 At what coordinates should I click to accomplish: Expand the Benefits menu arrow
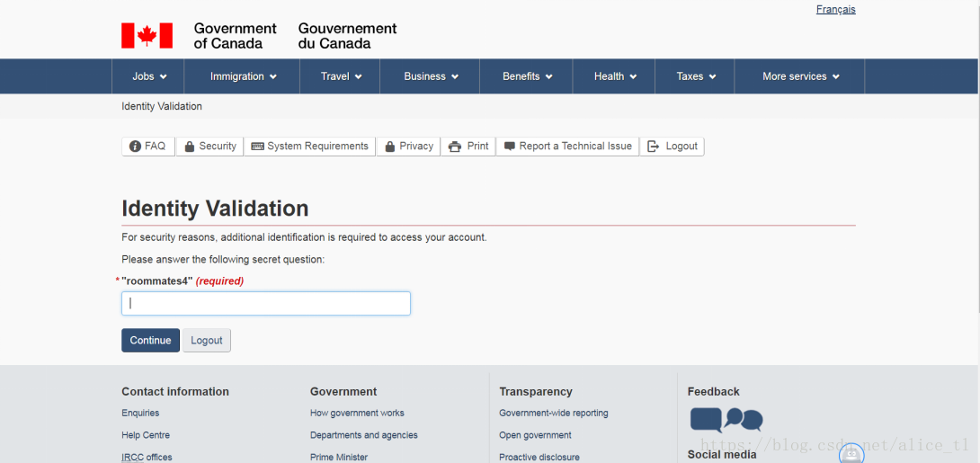point(548,76)
